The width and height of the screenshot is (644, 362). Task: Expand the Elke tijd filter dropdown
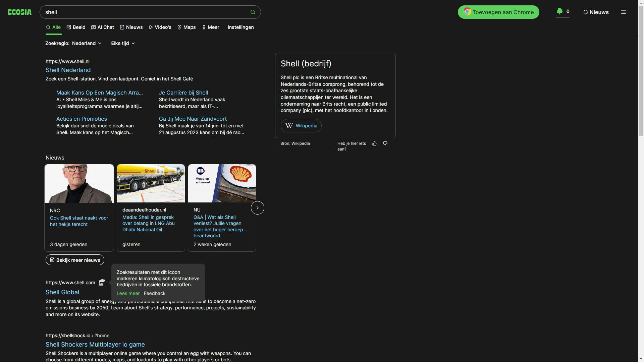click(x=122, y=43)
